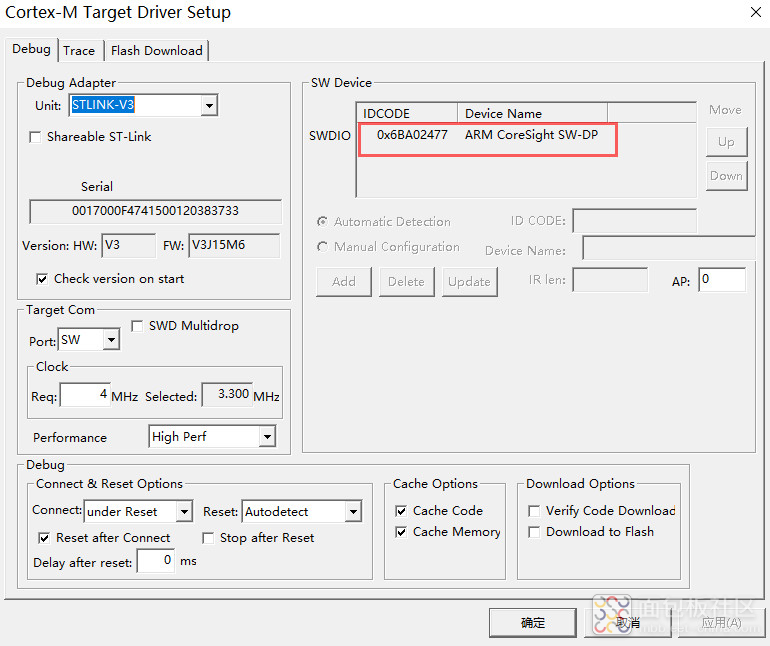
Task: Expand the Unit adapter dropdown
Action: click(209, 106)
